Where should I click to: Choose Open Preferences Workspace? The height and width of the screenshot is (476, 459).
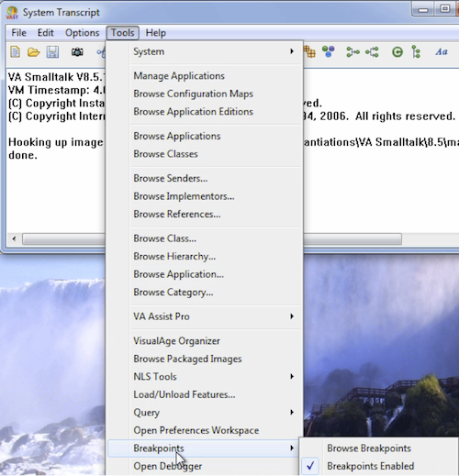204,430
